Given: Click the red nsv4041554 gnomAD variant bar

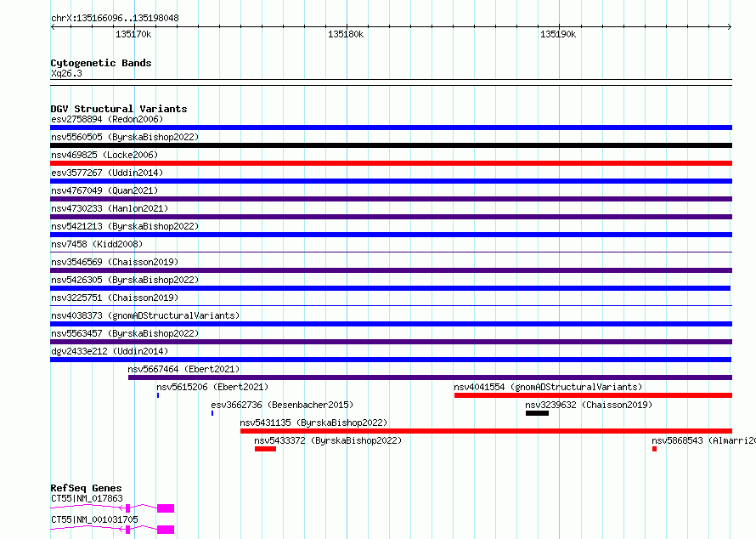Looking at the screenshot, I should click(592, 395).
